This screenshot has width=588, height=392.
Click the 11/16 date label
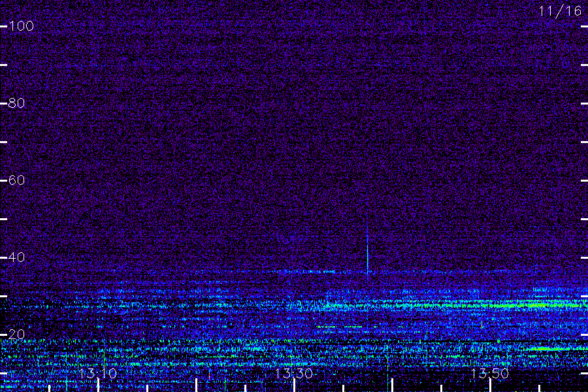pyautogui.click(x=561, y=11)
